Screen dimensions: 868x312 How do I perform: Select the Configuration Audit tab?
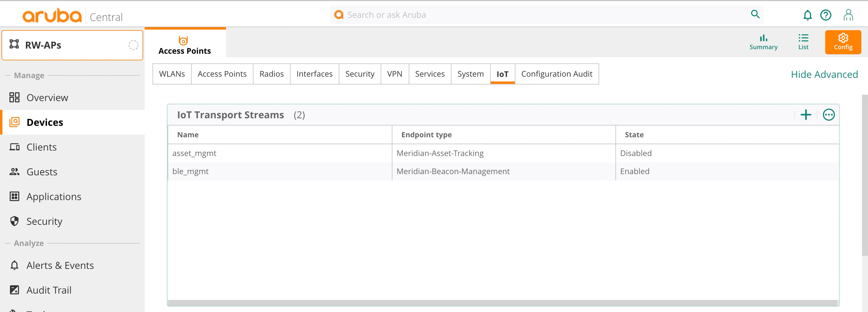click(557, 74)
